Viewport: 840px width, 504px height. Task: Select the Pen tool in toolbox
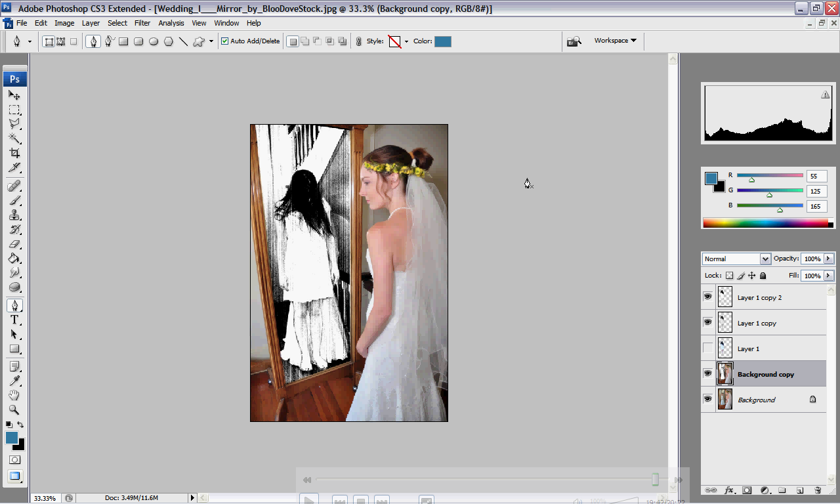click(14, 305)
